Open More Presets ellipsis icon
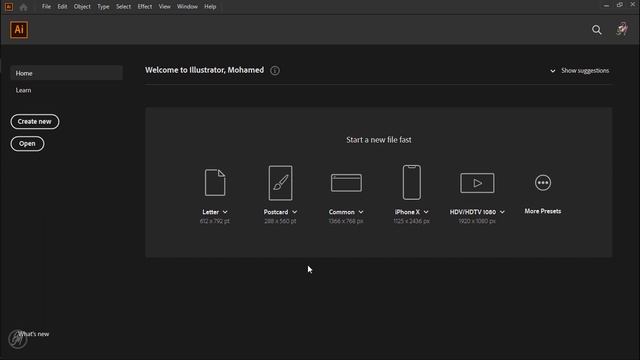The image size is (640, 360). pos(543,182)
